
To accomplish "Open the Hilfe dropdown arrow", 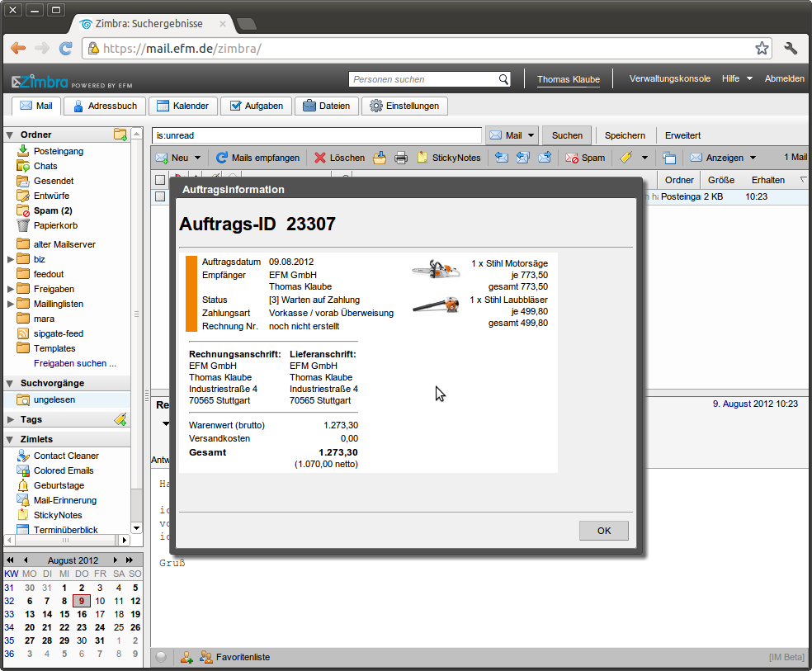I will pos(749,78).
